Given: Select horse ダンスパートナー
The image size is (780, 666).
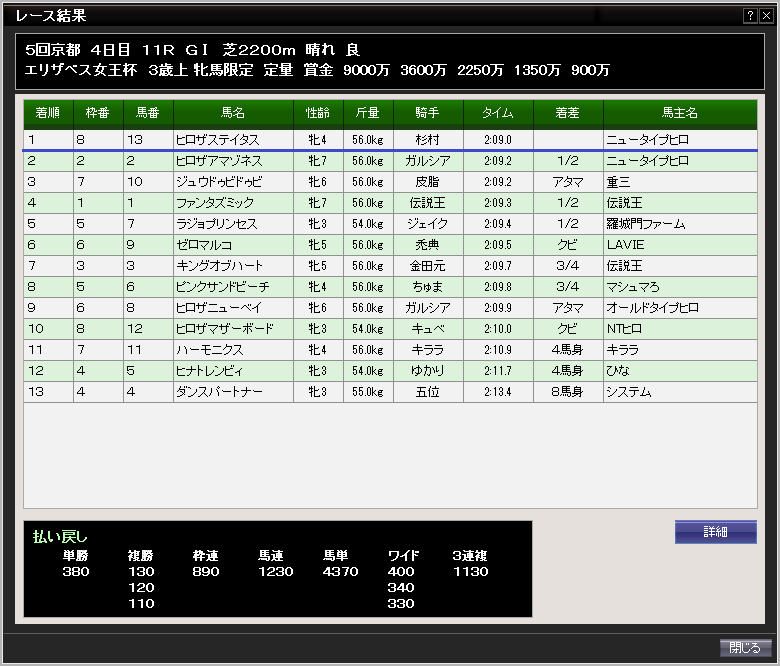Looking at the screenshot, I should [x=219, y=392].
